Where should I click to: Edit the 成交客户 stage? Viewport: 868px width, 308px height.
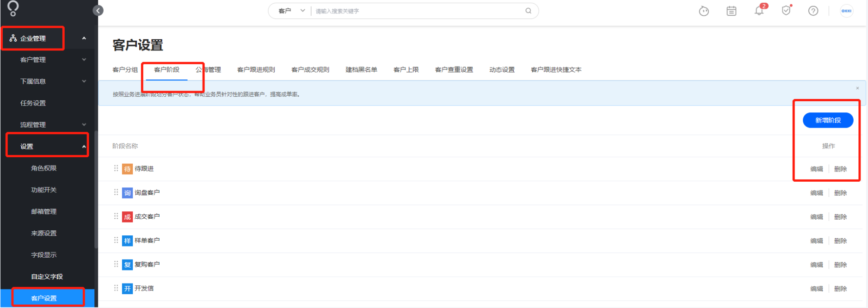817,217
